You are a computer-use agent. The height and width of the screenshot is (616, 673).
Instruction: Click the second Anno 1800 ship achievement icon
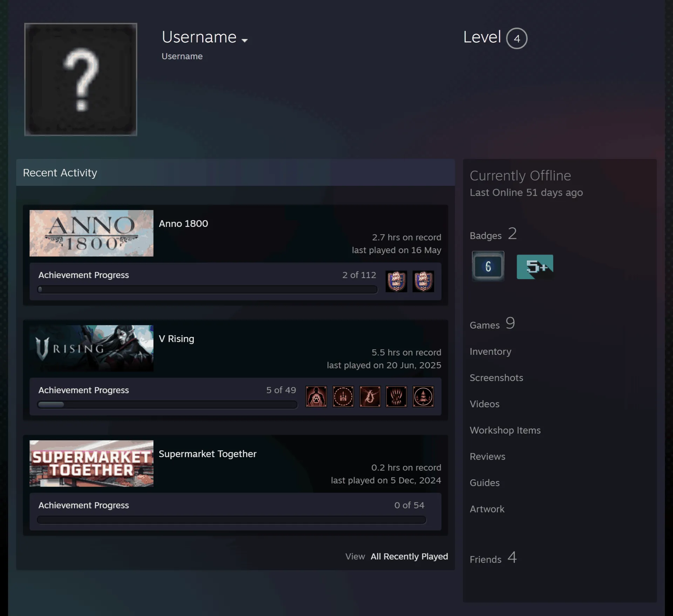click(x=423, y=281)
